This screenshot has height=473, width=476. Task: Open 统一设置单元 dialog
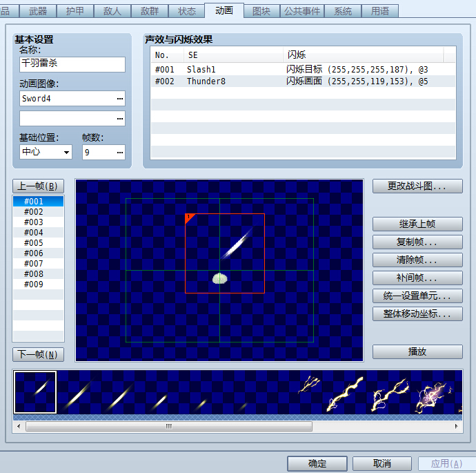click(x=417, y=296)
